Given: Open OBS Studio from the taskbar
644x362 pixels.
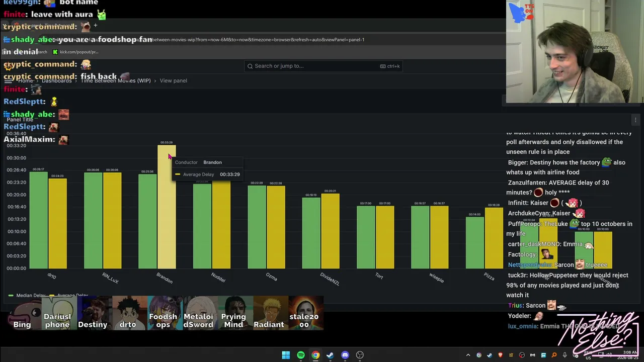Looking at the screenshot, I should tap(360, 355).
